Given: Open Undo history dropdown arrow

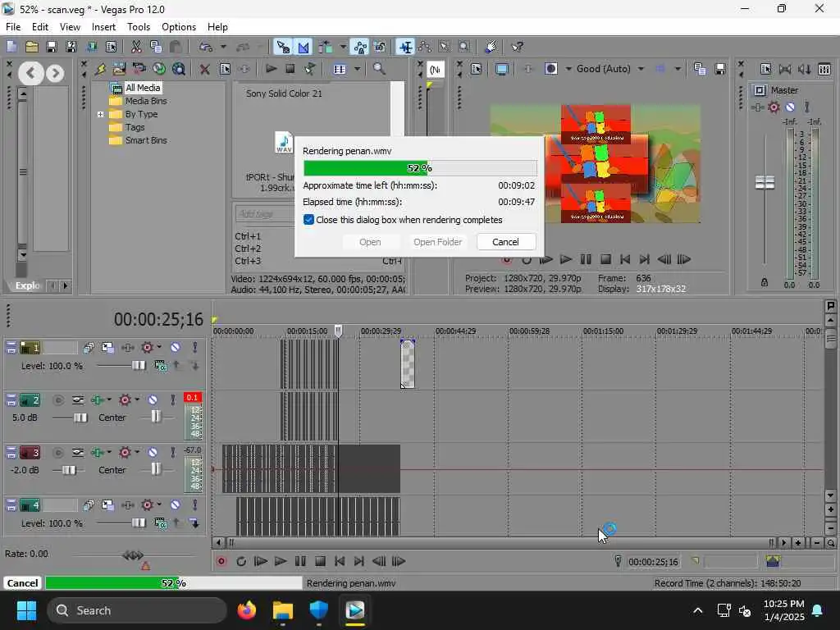Looking at the screenshot, I should [223, 47].
